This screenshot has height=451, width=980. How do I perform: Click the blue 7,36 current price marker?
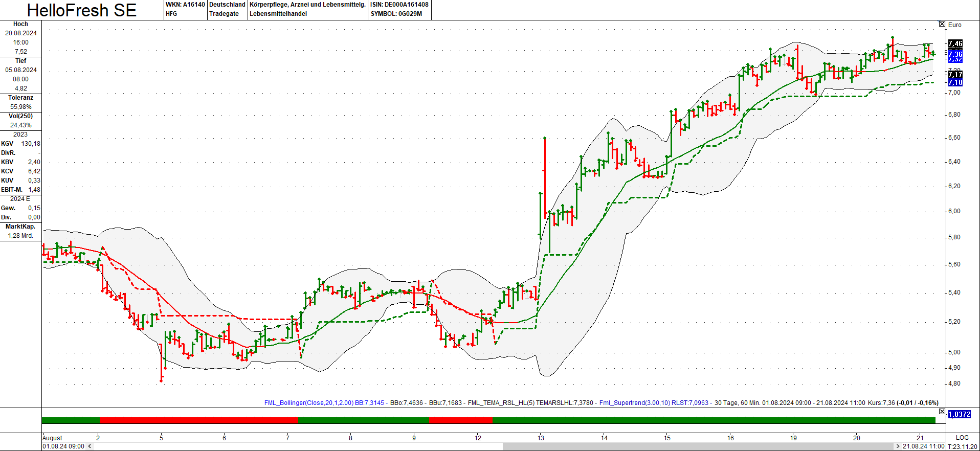coord(955,54)
